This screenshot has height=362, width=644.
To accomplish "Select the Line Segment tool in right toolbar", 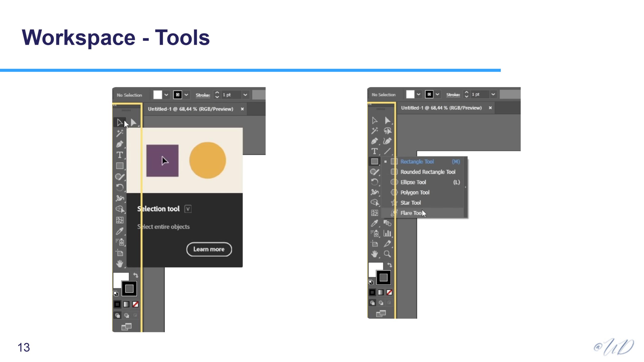I will click(387, 151).
